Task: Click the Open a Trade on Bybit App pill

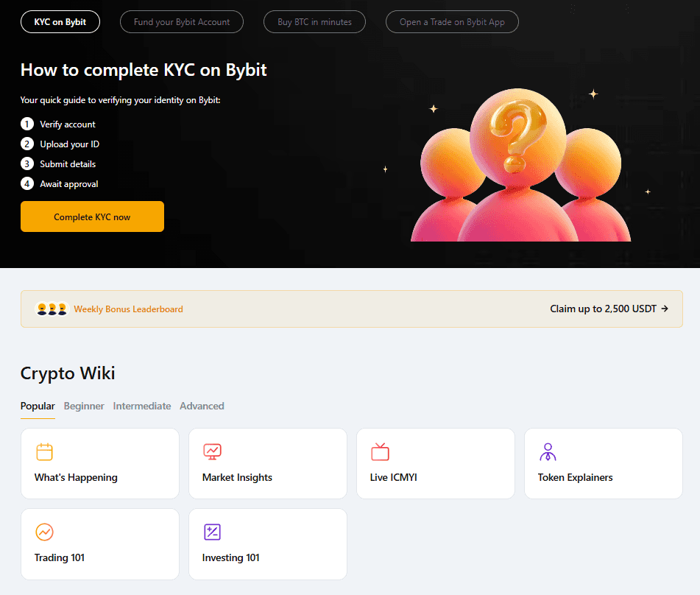Action: [452, 21]
